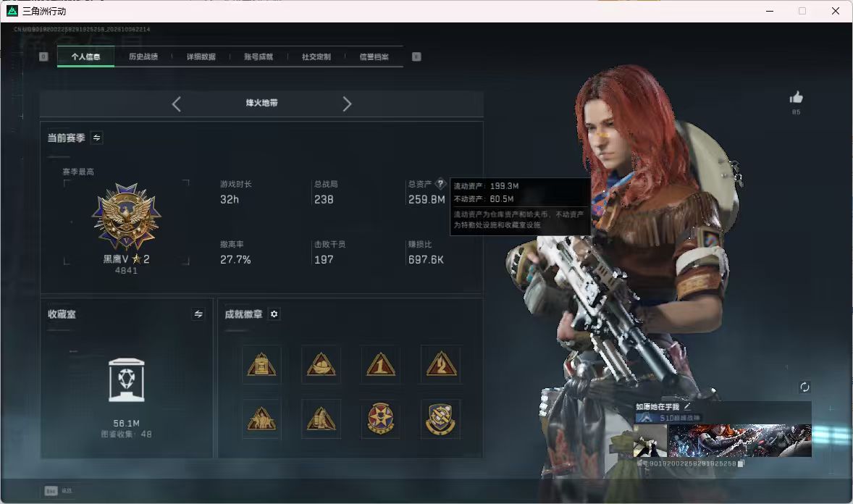
Task: Click the badge with number 1
Action: coord(381,365)
